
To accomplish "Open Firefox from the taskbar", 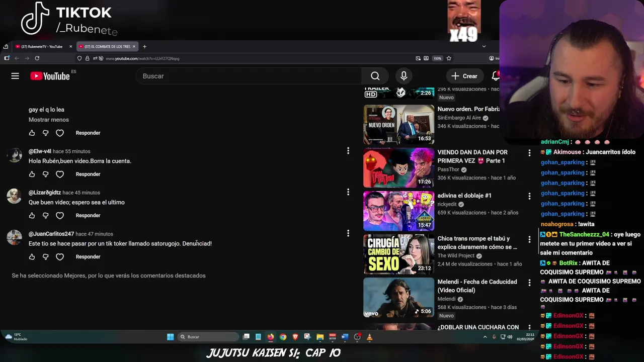I will 271,337.
